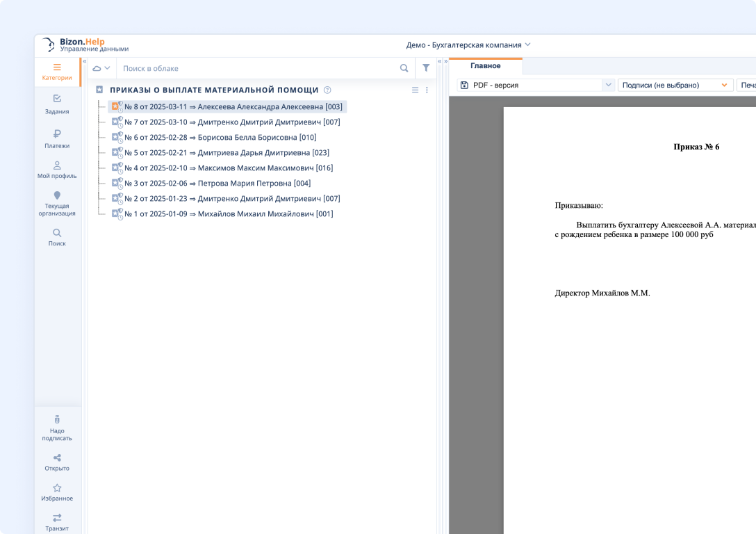Go to Payments (Платежи) section
This screenshot has width=756, height=534.
tap(57, 138)
